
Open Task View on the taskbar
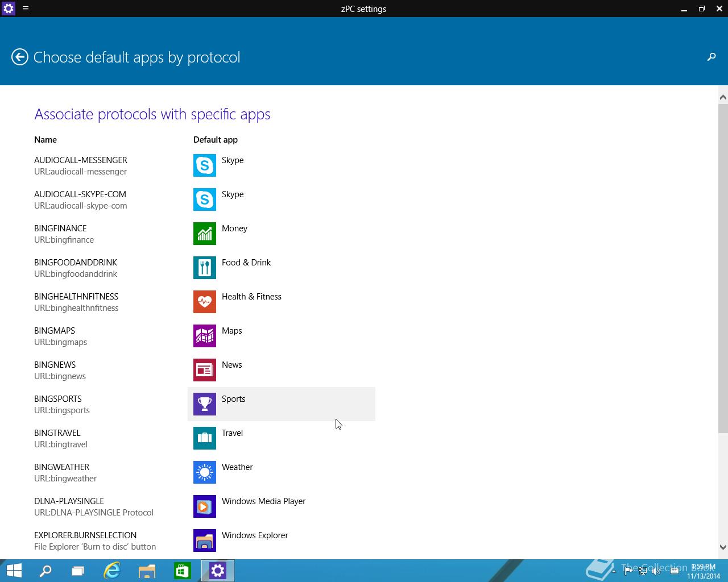(x=78, y=571)
